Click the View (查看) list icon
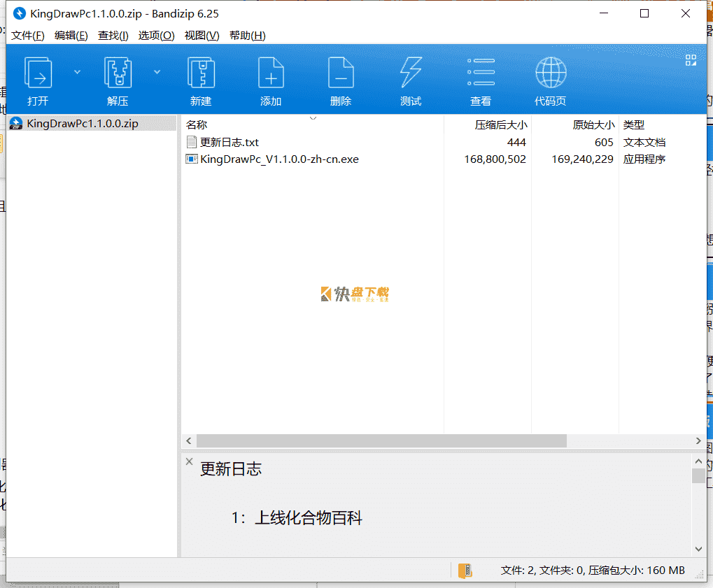Screen dimensions: 713x588 (481, 72)
